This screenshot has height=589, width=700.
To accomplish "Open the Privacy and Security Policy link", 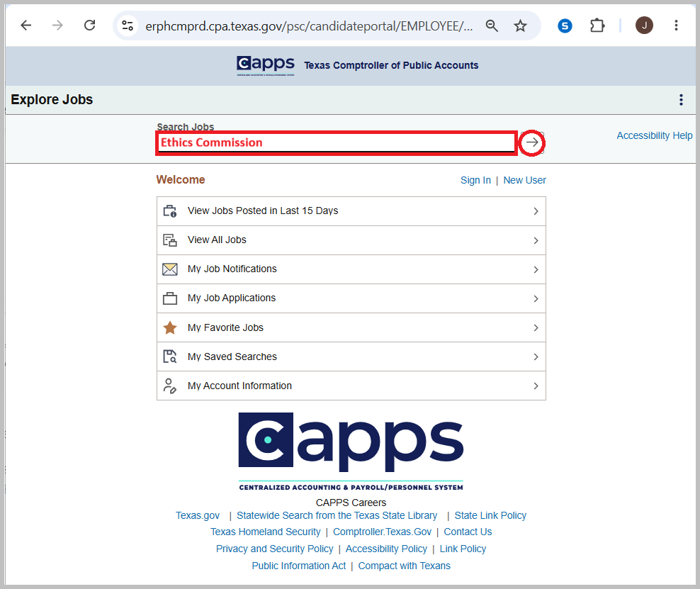I will coord(275,549).
